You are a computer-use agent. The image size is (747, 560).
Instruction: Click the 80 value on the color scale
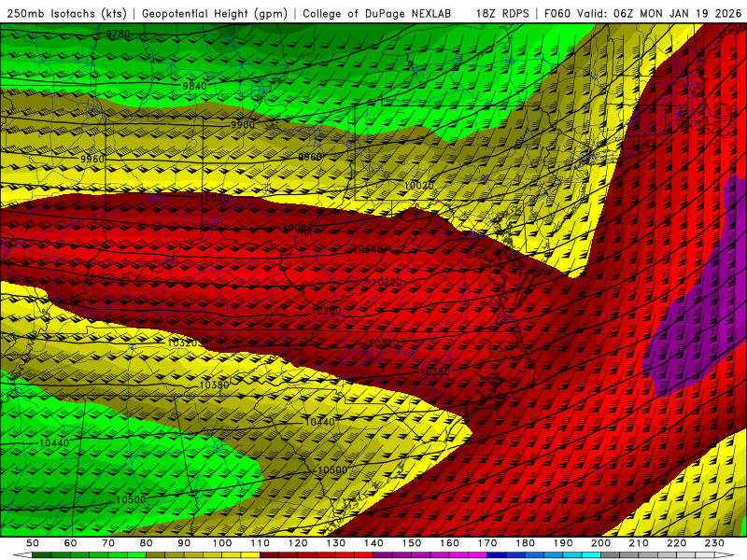coord(147,543)
